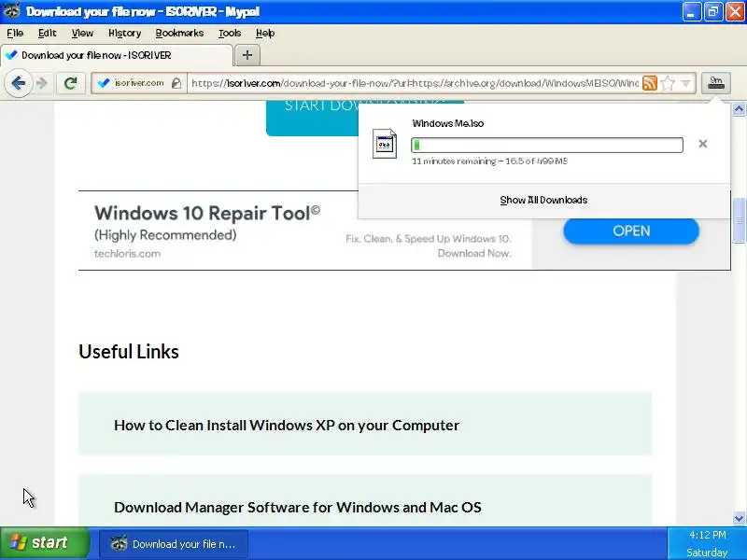747x560 pixels.
Task: Click the START DOWNLOAD button
Action: tap(312, 119)
